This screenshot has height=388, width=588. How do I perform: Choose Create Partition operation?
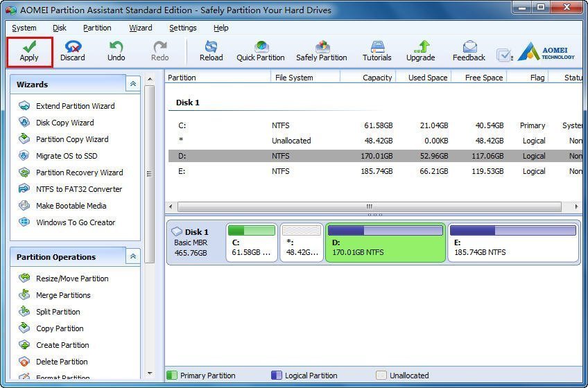point(54,345)
